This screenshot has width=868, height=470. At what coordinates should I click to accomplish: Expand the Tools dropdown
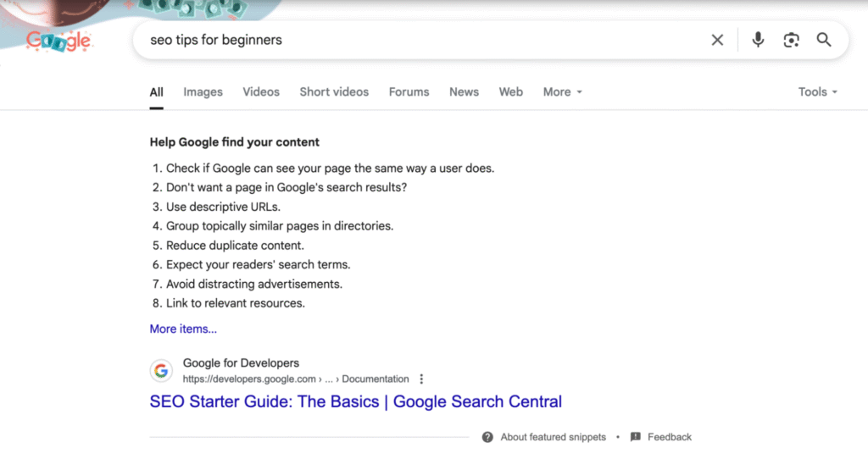pyautogui.click(x=818, y=92)
